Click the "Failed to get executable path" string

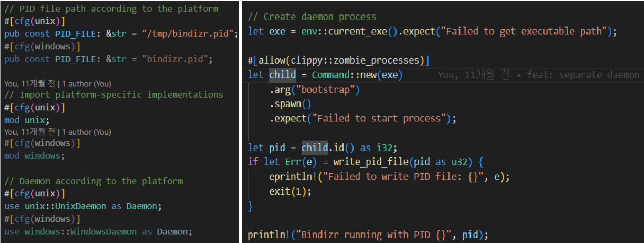coord(524,31)
